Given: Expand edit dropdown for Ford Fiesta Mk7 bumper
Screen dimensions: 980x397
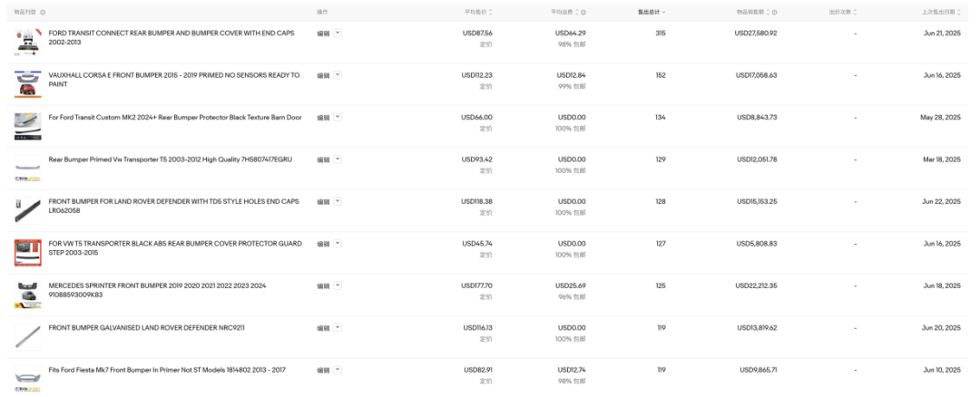Looking at the screenshot, I should click(338, 370).
